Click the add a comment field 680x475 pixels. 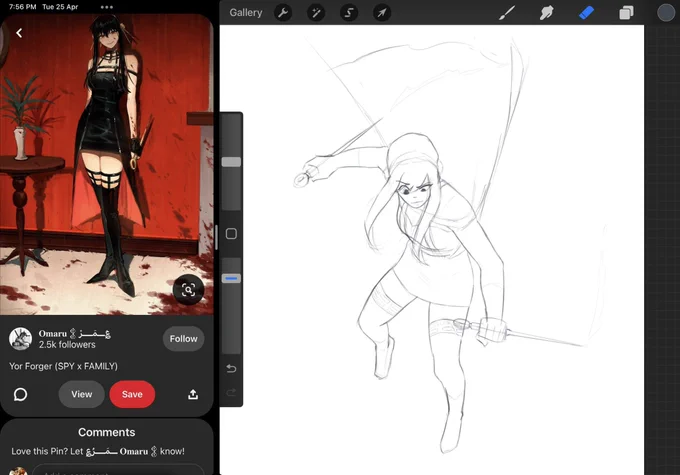click(118, 469)
